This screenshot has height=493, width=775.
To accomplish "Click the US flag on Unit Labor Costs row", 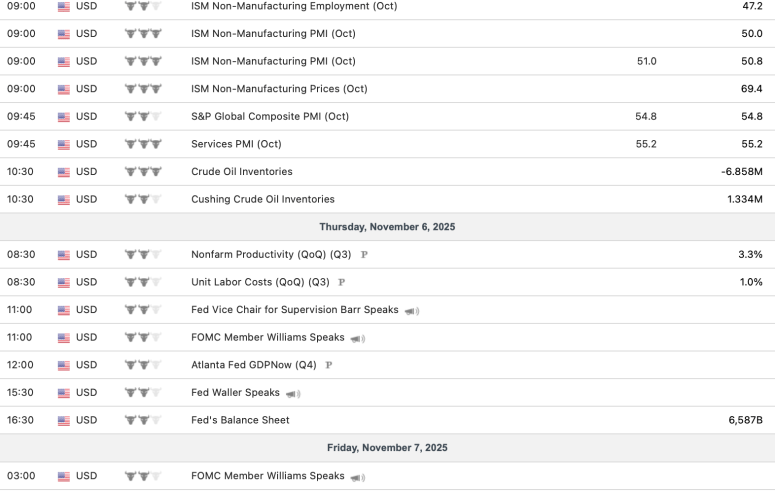I will click(x=64, y=282).
